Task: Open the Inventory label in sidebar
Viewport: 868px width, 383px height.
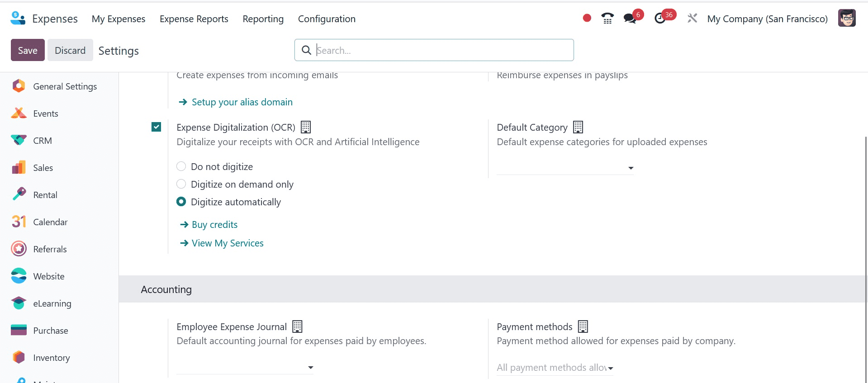Action: (x=52, y=358)
